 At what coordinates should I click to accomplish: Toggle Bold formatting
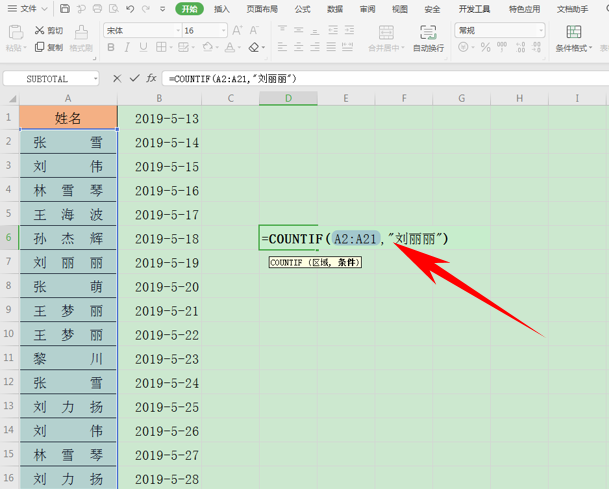pos(111,47)
